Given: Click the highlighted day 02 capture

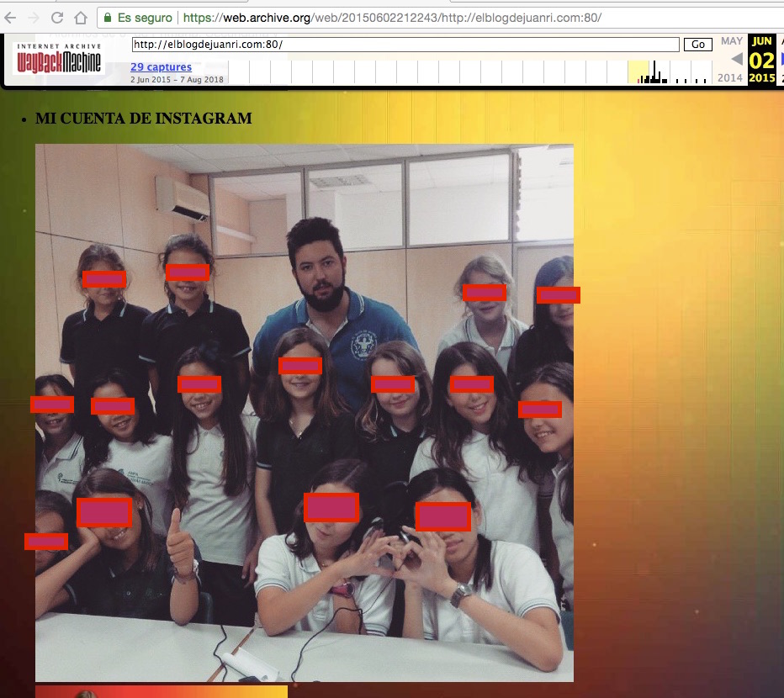Looking at the screenshot, I should click(x=761, y=60).
